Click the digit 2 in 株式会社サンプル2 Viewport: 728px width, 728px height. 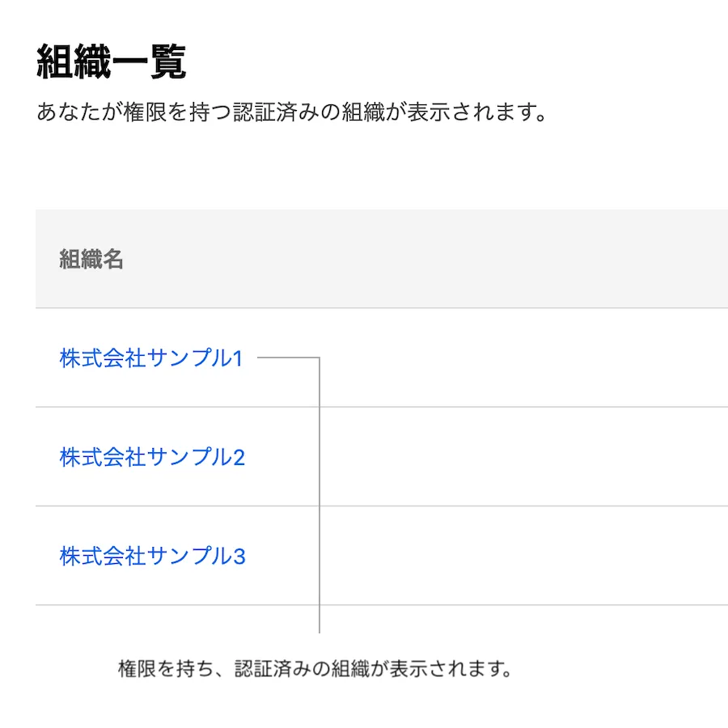(x=239, y=458)
